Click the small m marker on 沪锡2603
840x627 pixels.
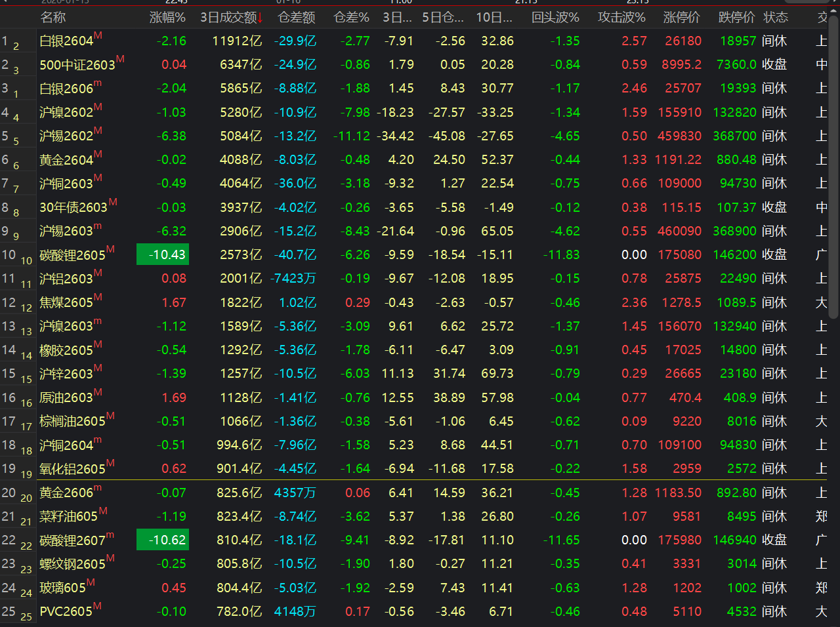tap(98, 226)
